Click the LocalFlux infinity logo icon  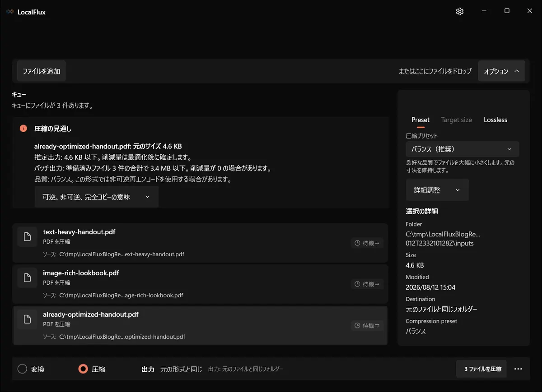coord(10,12)
